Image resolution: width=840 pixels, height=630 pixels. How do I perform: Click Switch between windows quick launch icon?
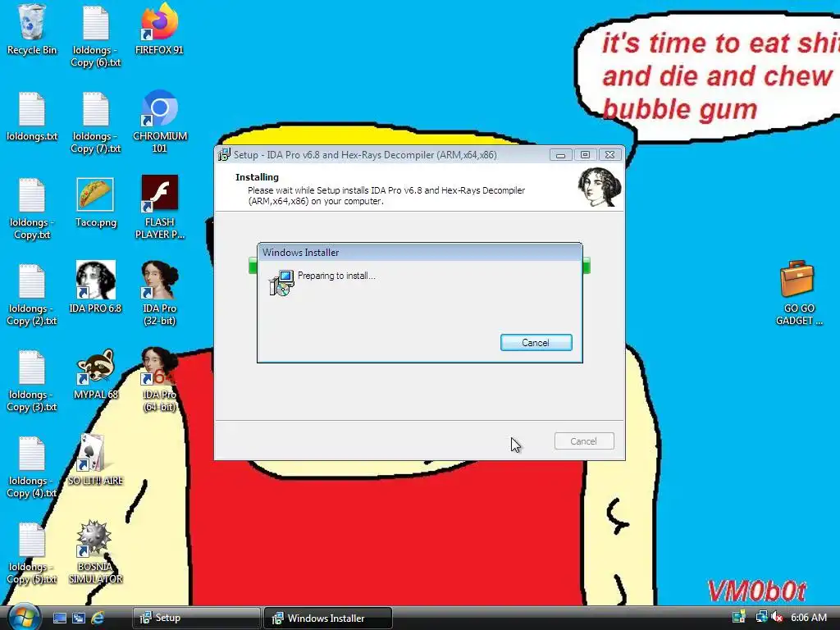(x=79, y=618)
